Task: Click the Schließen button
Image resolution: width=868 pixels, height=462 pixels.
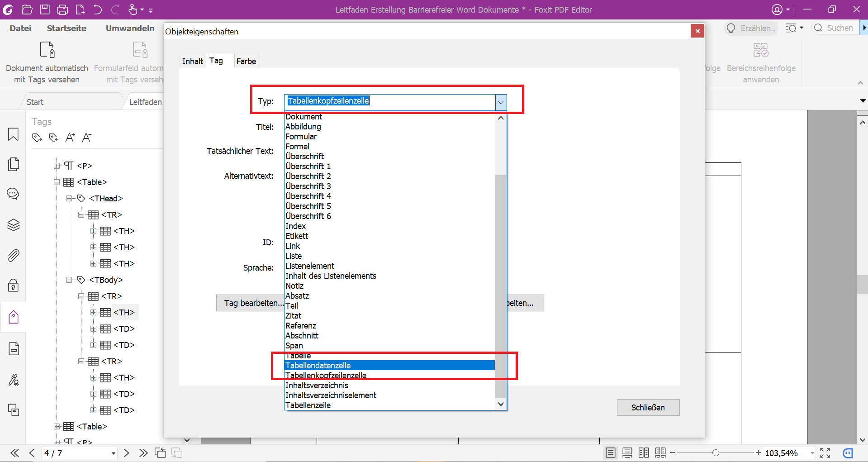Action: click(648, 407)
